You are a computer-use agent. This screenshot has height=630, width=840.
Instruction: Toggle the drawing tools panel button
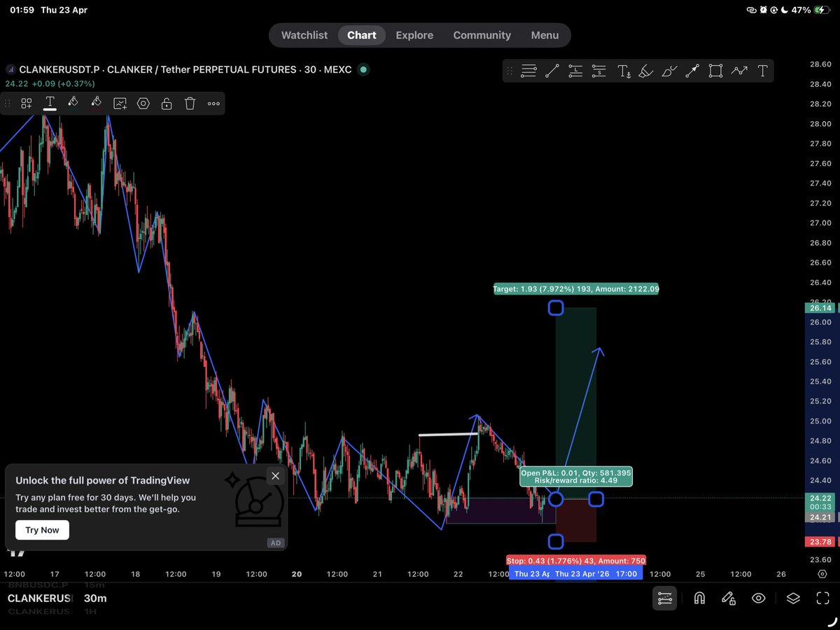(665, 598)
